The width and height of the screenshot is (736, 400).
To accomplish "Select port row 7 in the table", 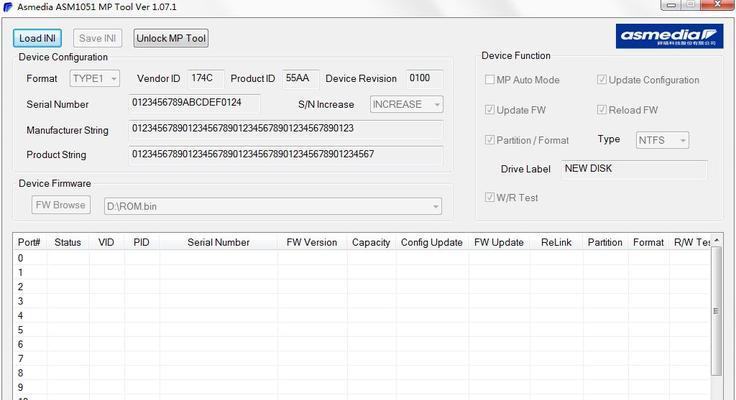I will pyautogui.click(x=361, y=359).
